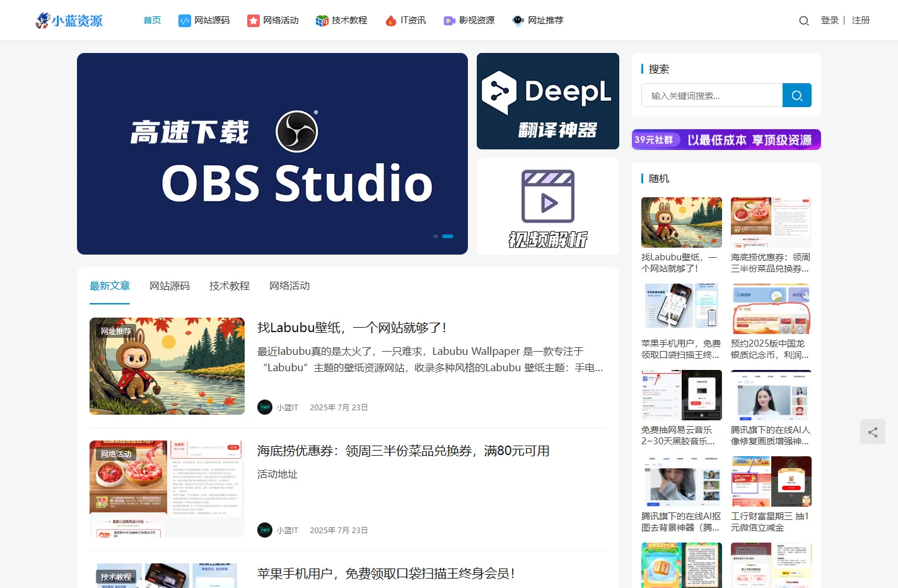The image size is (898, 588).
Task: Select the active carousel indicator bar
Action: (448, 236)
